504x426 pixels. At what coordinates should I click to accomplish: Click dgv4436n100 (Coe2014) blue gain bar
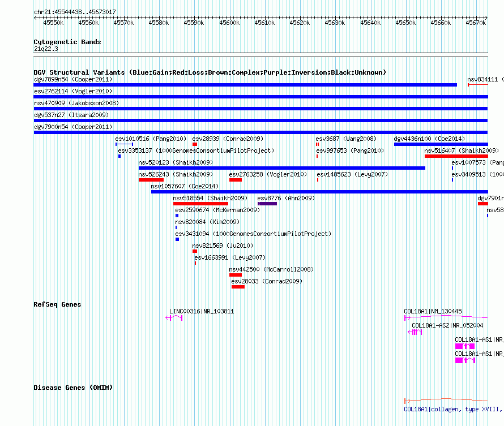(441, 144)
